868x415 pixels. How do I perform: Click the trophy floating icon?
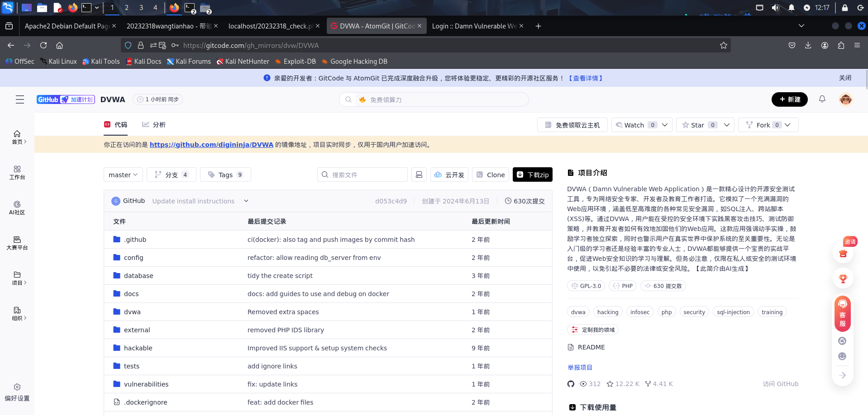pyautogui.click(x=843, y=278)
